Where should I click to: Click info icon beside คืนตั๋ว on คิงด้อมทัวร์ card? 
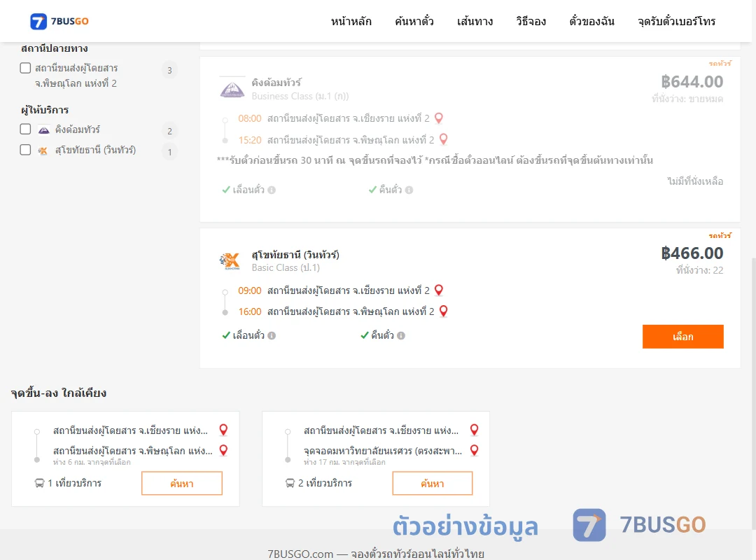tap(409, 190)
